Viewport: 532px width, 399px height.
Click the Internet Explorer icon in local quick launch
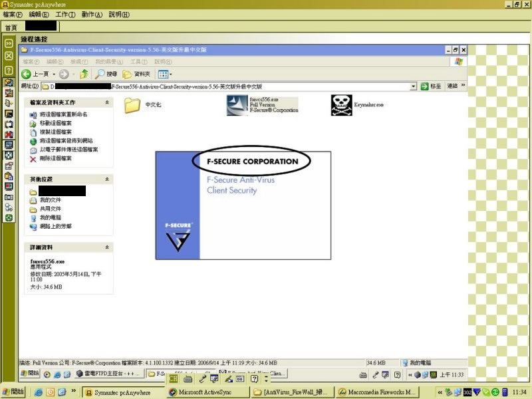(x=39, y=392)
